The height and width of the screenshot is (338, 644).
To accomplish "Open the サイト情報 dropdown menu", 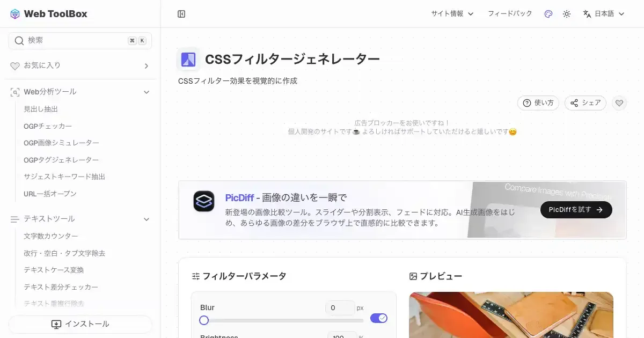I will tap(452, 14).
